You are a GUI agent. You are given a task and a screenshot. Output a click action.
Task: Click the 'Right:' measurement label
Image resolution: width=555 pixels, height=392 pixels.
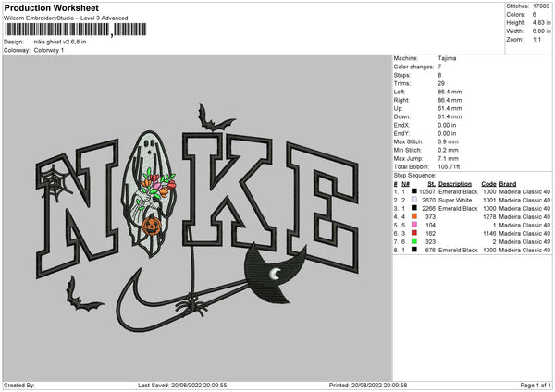pos(401,100)
